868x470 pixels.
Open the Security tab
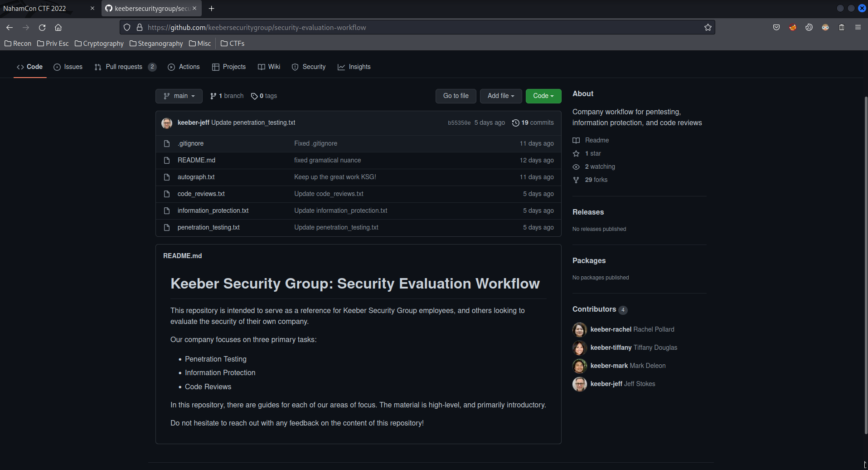point(309,67)
